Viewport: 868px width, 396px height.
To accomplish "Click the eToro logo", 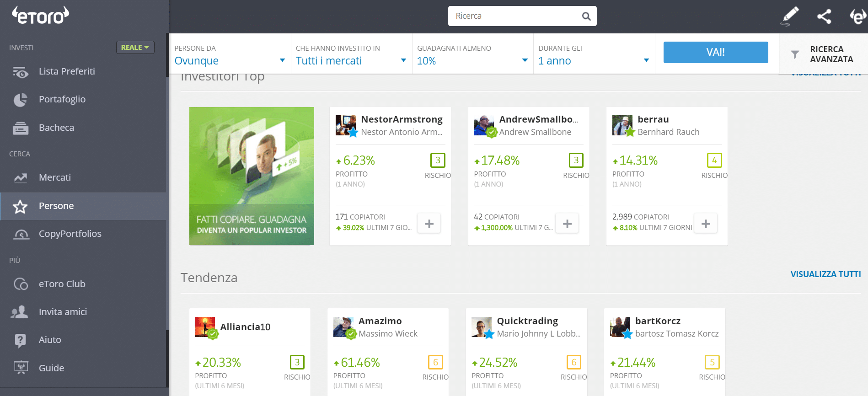I will 40,15.
